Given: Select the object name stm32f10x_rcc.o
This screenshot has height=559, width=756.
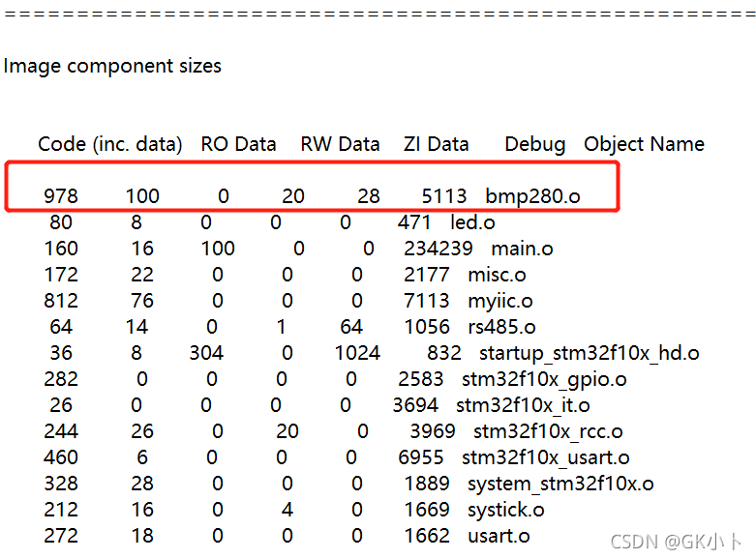Looking at the screenshot, I should click(548, 431).
